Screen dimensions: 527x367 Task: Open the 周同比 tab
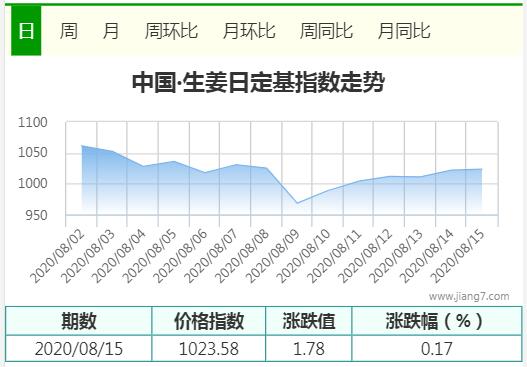[x=326, y=31]
